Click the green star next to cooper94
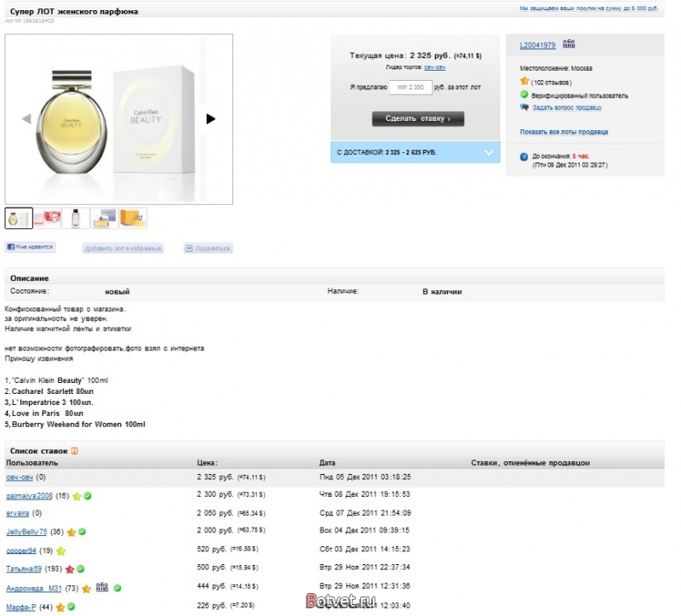 [x=60, y=550]
